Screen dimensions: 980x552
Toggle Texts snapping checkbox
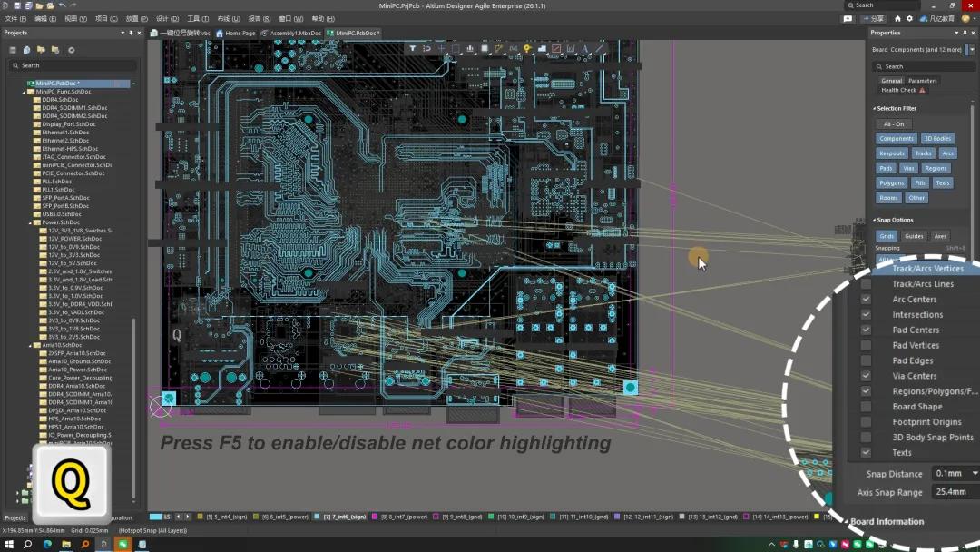click(x=866, y=452)
